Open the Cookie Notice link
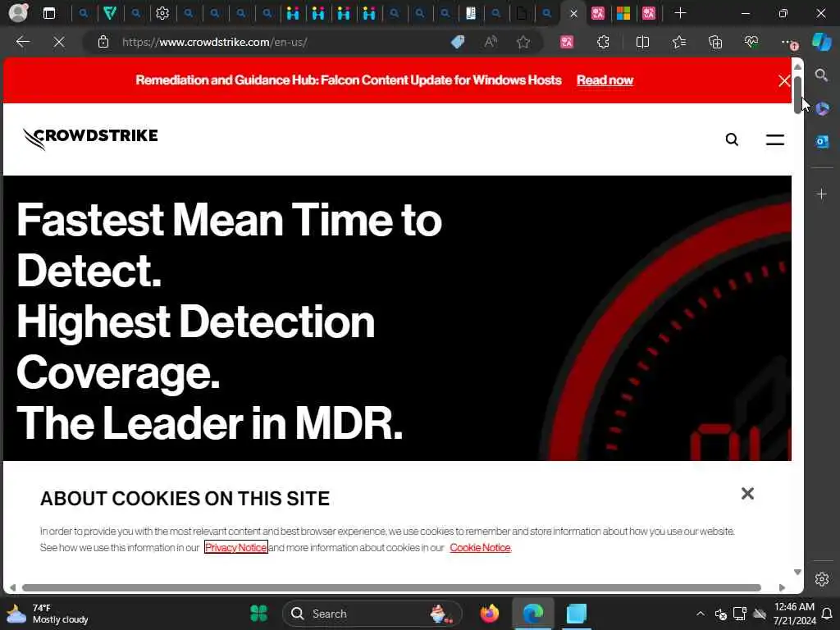840x630 pixels. point(480,547)
